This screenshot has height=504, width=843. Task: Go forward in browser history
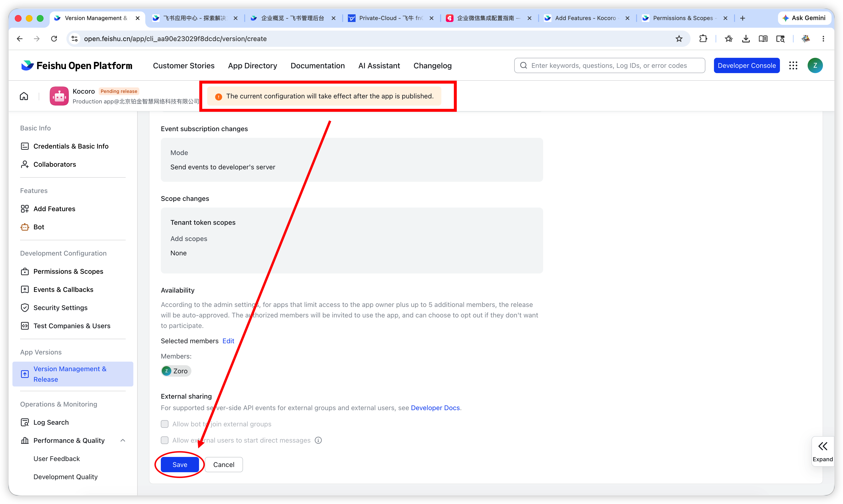37,39
